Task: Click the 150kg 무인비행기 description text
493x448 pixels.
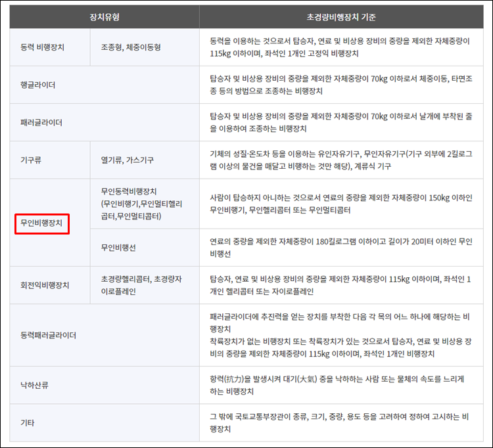Action: 341,204
